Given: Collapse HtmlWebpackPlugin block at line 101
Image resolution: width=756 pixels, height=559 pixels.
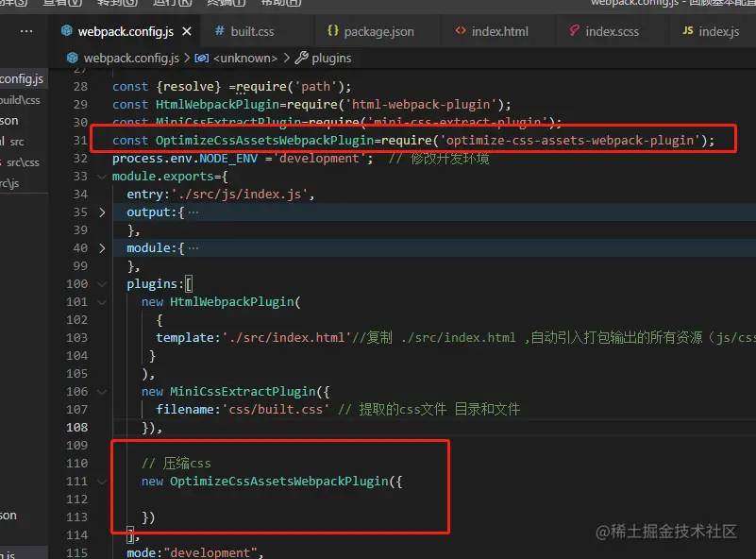Looking at the screenshot, I should point(102,302).
